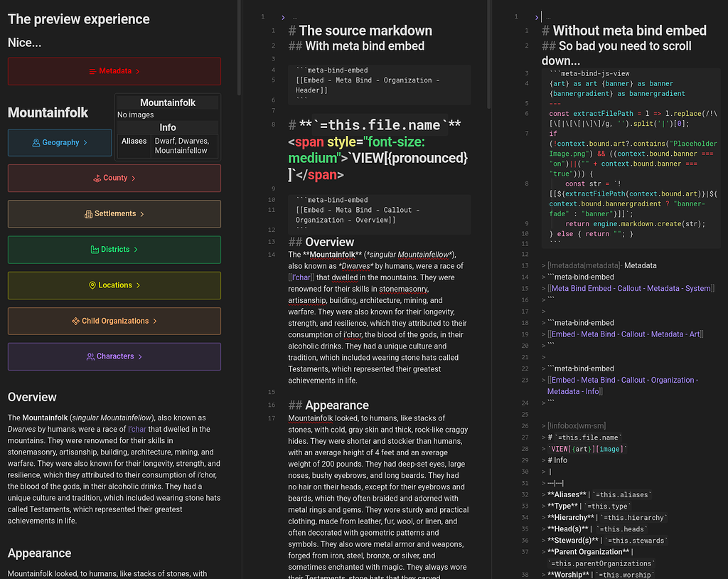Screen dimensions: 728x579
Task: Open 'Embed - Meta Bind - Callout - Organization - Metadata - Info' link
Action: (623, 386)
